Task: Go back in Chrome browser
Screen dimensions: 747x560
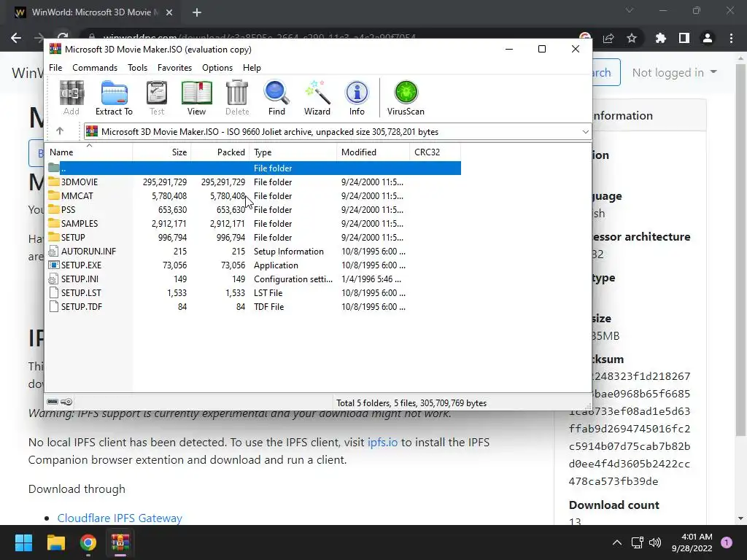Action: click(16, 38)
